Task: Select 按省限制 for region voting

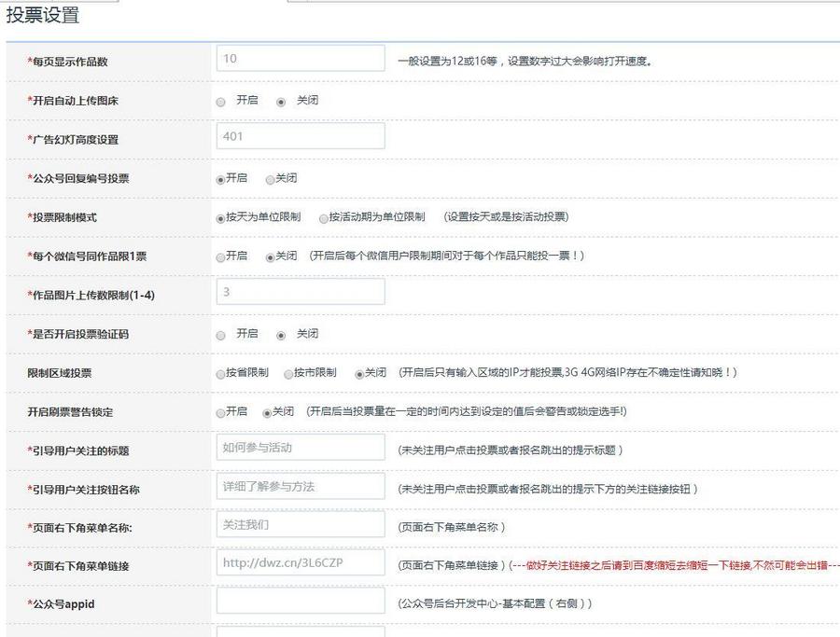Action: [x=217, y=372]
